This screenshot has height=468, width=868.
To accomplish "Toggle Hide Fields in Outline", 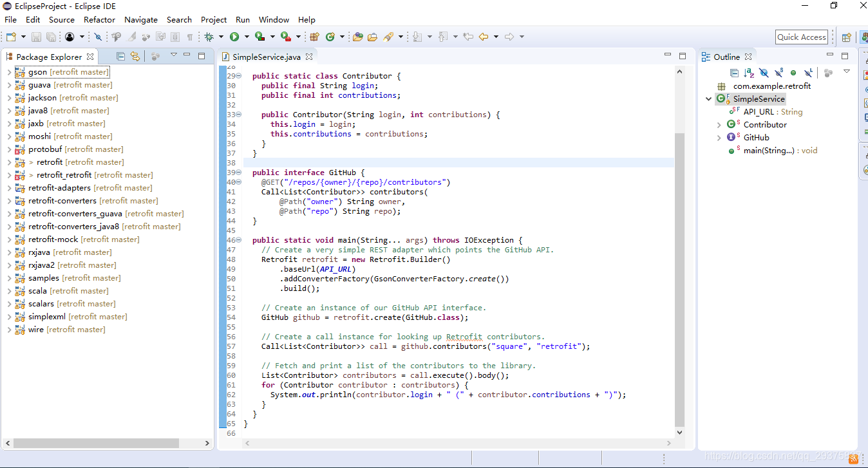I will click(x=764, y=73).
